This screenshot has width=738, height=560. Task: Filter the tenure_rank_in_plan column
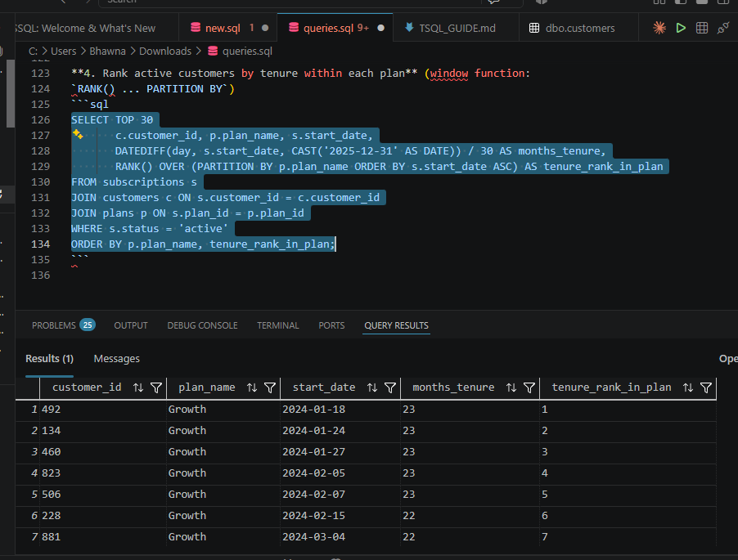point(706,388)
